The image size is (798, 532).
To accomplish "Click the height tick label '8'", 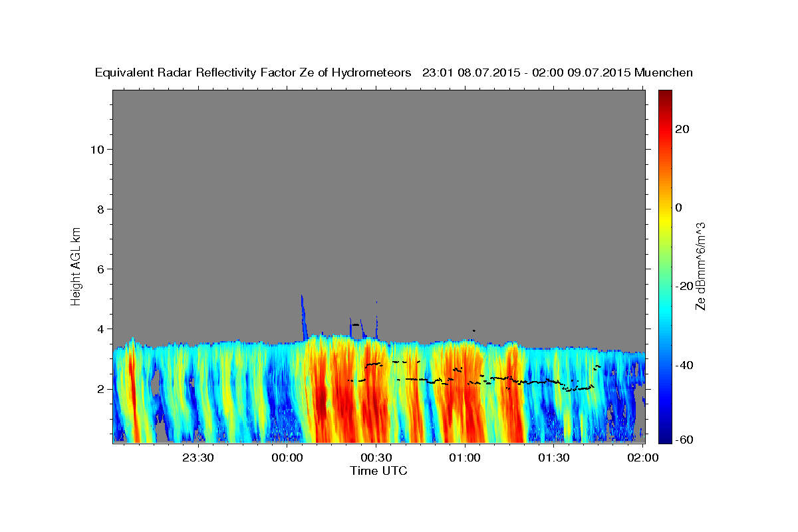I will 101,209.
